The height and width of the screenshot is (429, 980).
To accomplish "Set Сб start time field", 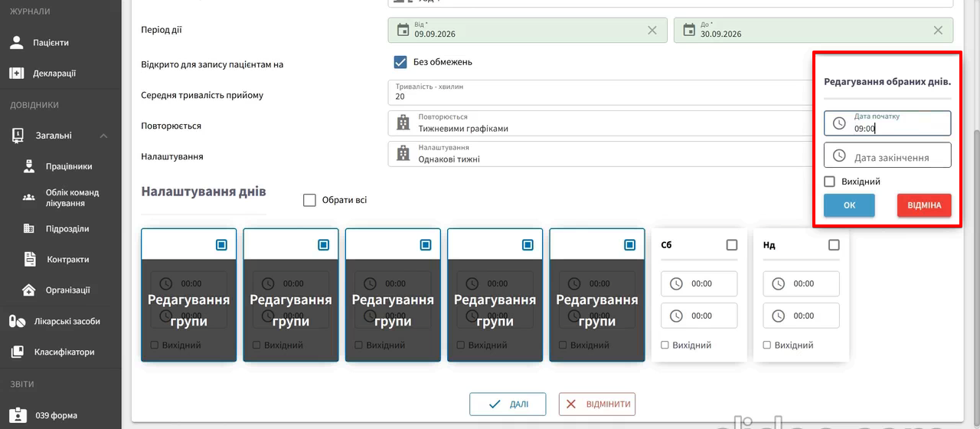I will 699,283.
